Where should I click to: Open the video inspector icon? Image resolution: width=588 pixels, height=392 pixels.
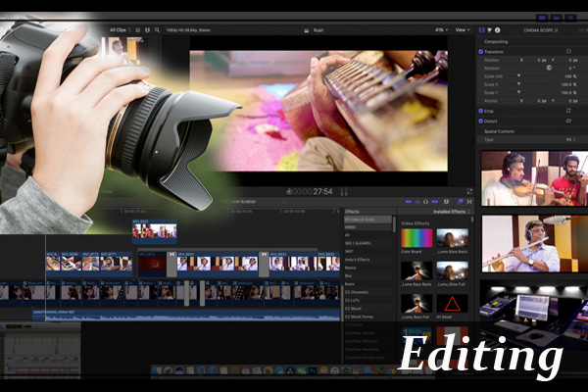pos(482,30)
